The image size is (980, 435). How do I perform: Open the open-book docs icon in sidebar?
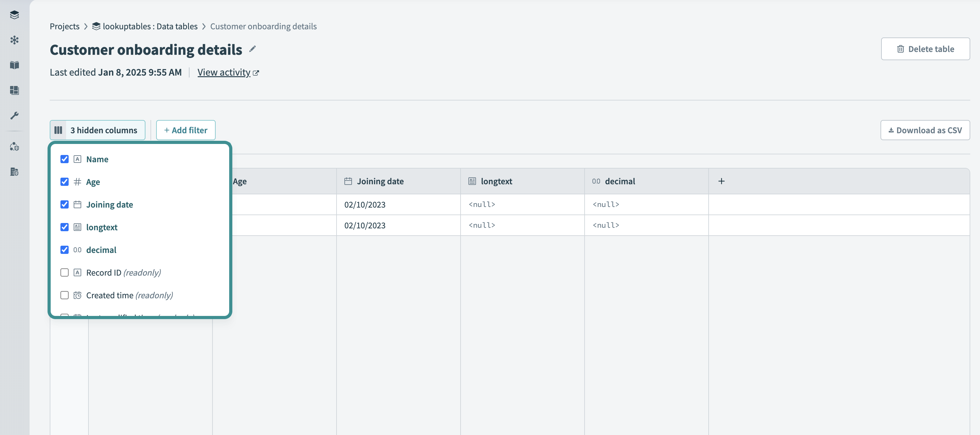click(x=14, y=65)
